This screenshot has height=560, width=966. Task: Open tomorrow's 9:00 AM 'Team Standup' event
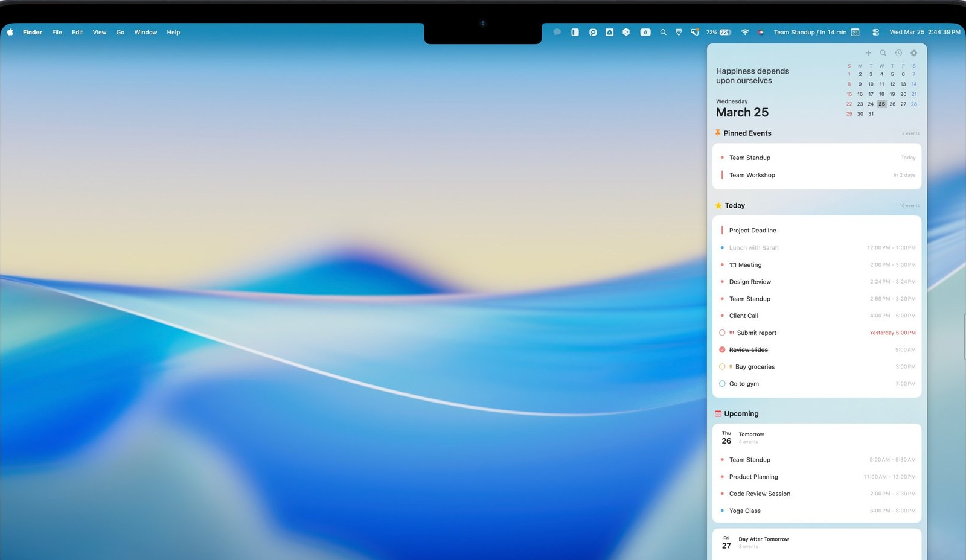pyautogui.click(x=817, y=460)
